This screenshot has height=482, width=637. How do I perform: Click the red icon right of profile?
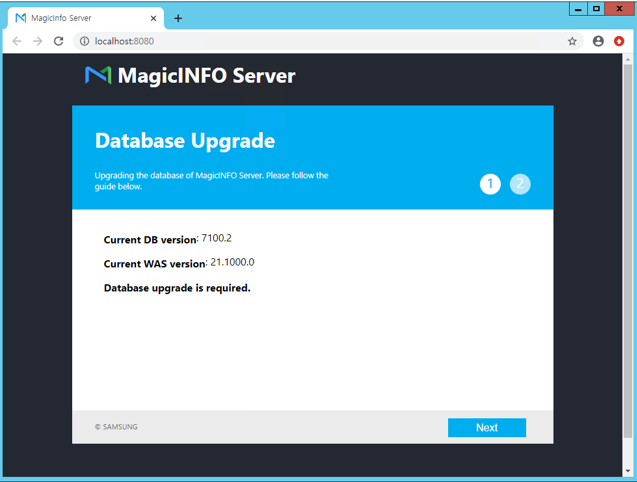pyautogui.click(x=620, y=41)
